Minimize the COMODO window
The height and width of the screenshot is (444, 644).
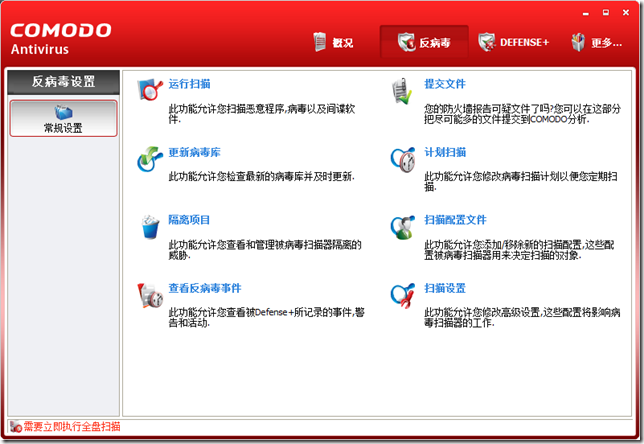(x=586, y=13)
